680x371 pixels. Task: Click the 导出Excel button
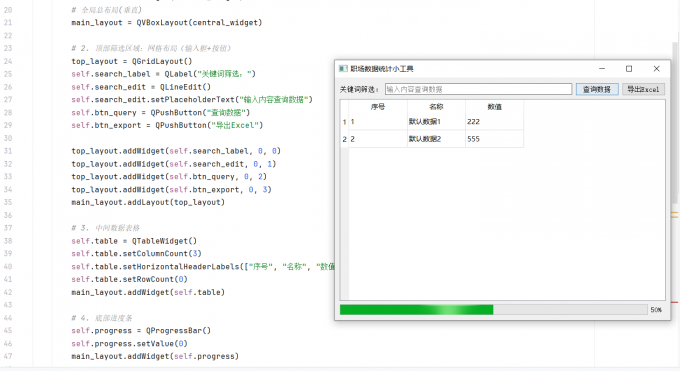[643, 89]
